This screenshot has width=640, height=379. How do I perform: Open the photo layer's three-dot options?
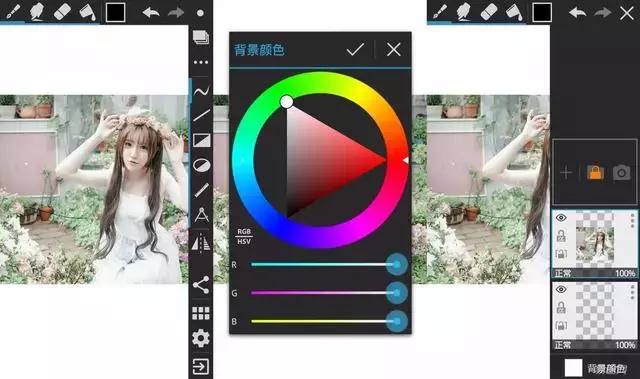tap(632, 220)
